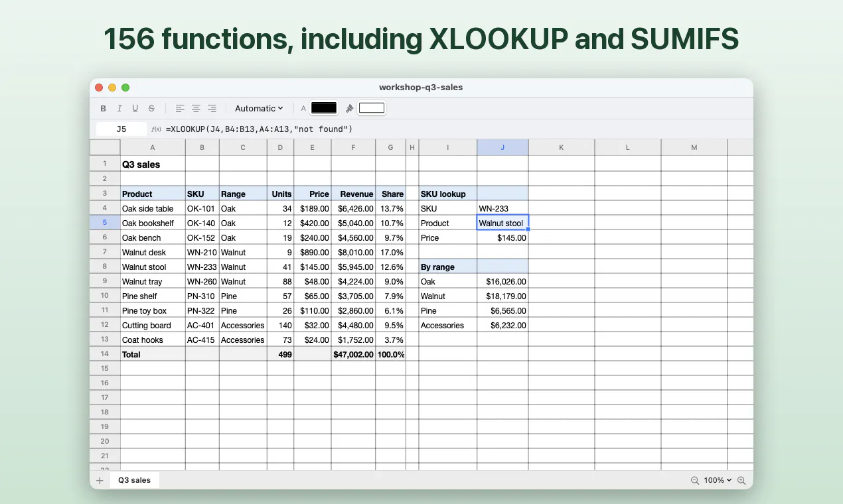This screenshot has width=843, height=504.
Task: Align cell text to the left
Action: [180, 108]
